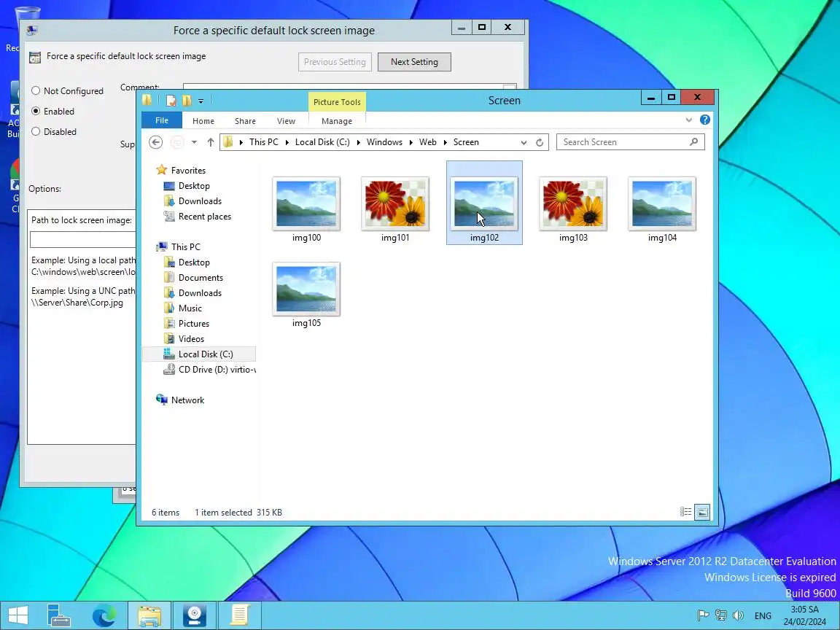
Task: Click the Web segment in address bar
Action: pyautogui.click(x=427, y=142)
